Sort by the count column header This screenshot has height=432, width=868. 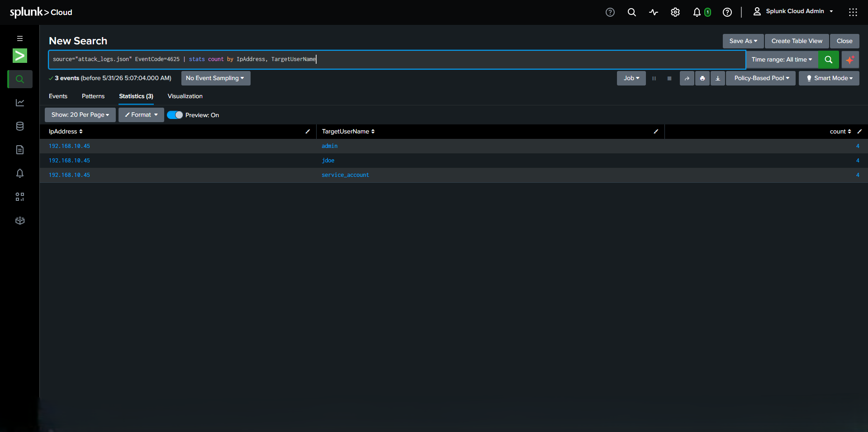[x=840, y=132]
